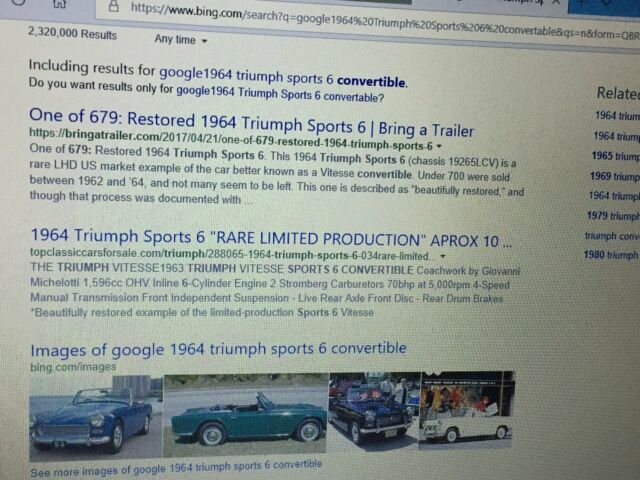Screen dimensions: 640x480
Task: Click the bing.com/images link text
Action: 73,367
